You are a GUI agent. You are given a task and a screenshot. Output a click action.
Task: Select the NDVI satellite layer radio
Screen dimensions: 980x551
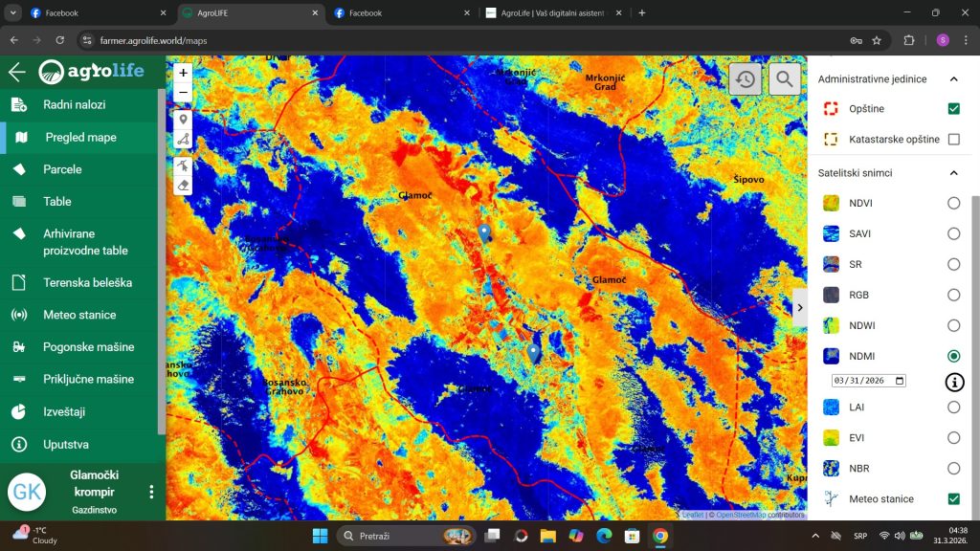pyautogui.click(x=953, y=203)
